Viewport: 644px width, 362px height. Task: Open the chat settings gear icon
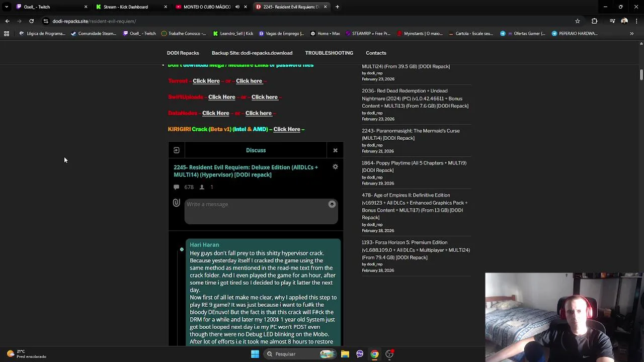point(335,167)
